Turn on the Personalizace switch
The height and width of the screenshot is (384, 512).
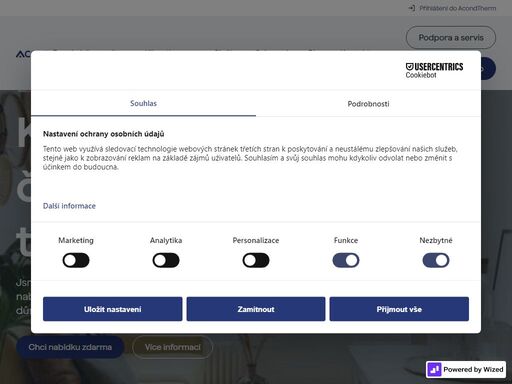tap(256, 260)
